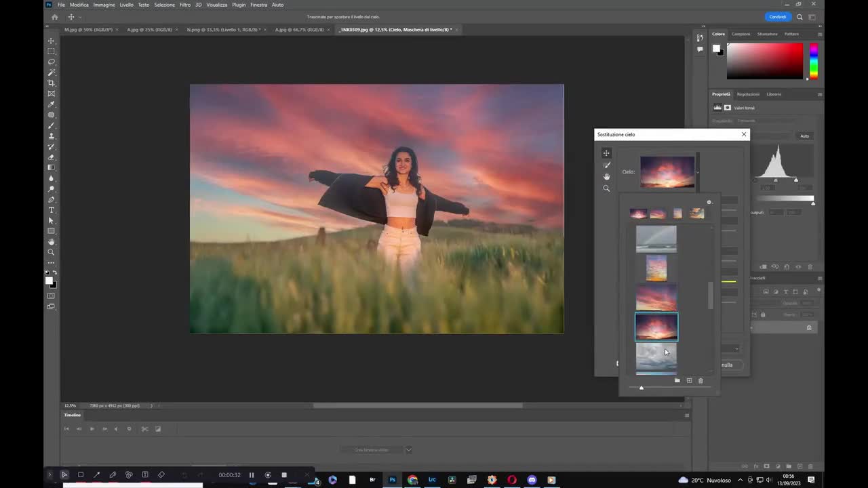The width and height of the screenshot is (868, 488).
Task: Select the rainbow sky preset thumbnail
Action: (656, 239)
